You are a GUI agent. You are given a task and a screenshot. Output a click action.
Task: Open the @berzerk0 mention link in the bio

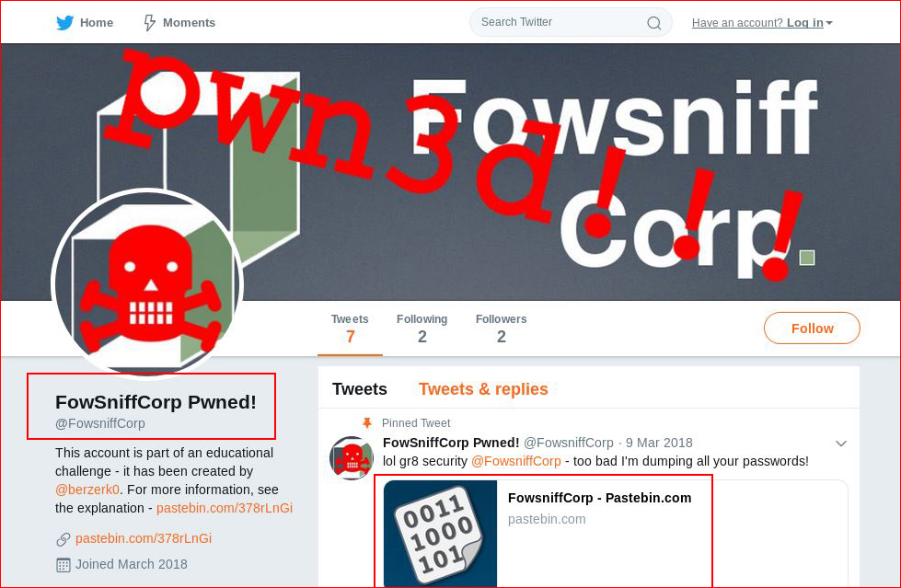coord(87,490)
